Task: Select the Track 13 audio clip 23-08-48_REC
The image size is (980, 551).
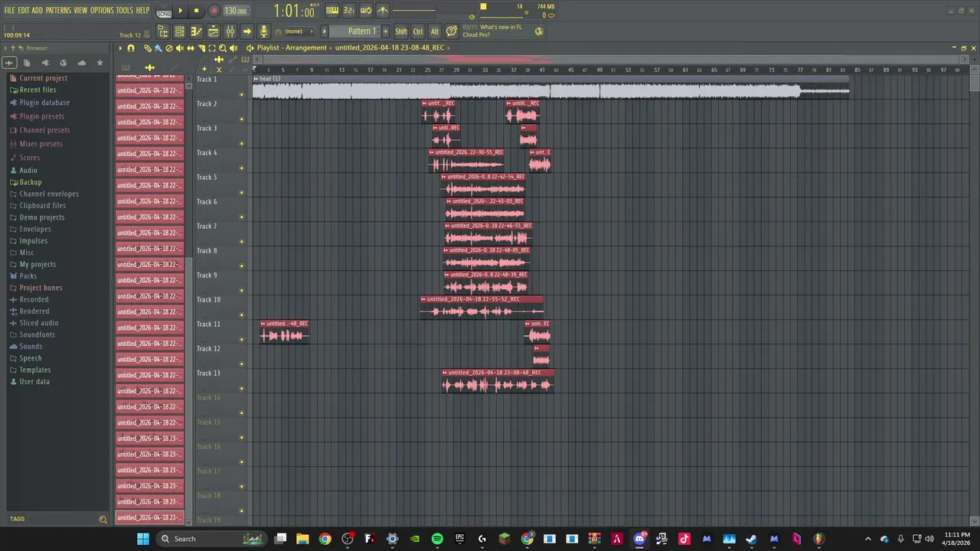Action: tap(497, 380)
